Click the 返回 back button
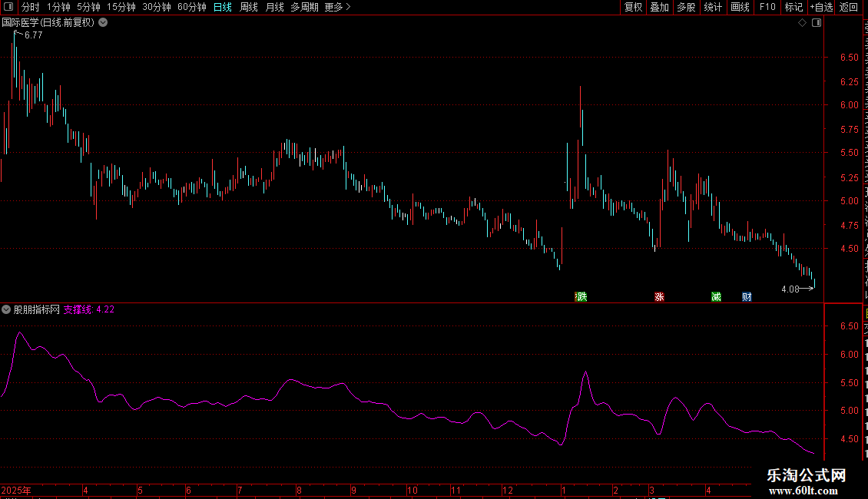The height and width of the screenshot is (499, 868). point(849,7)
